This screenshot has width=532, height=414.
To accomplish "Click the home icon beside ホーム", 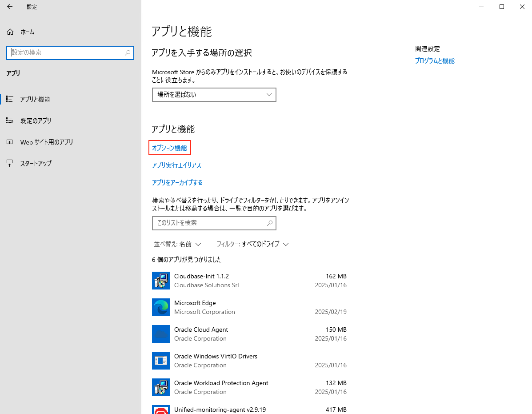I will tap(10, 32).
